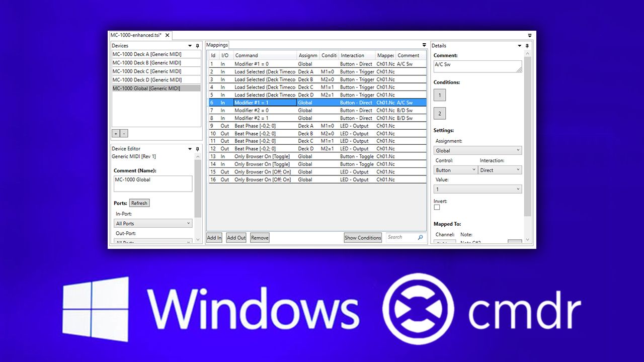Select mapping row 1 Modifier #1 = 0

pyautogui.click(x=317, y=64)
